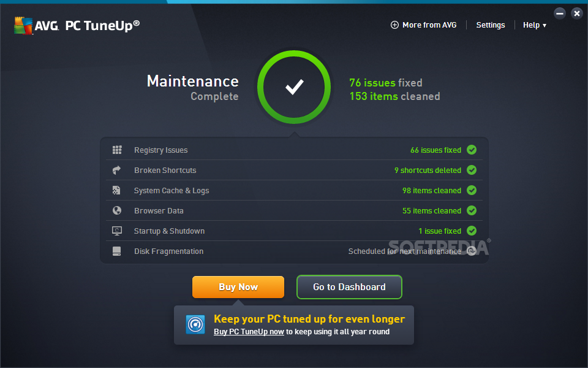Viewport: 588px width, 368px height.
Task: Click the green maintenance complete checkmark circle
Action: (x=294, y=87)
